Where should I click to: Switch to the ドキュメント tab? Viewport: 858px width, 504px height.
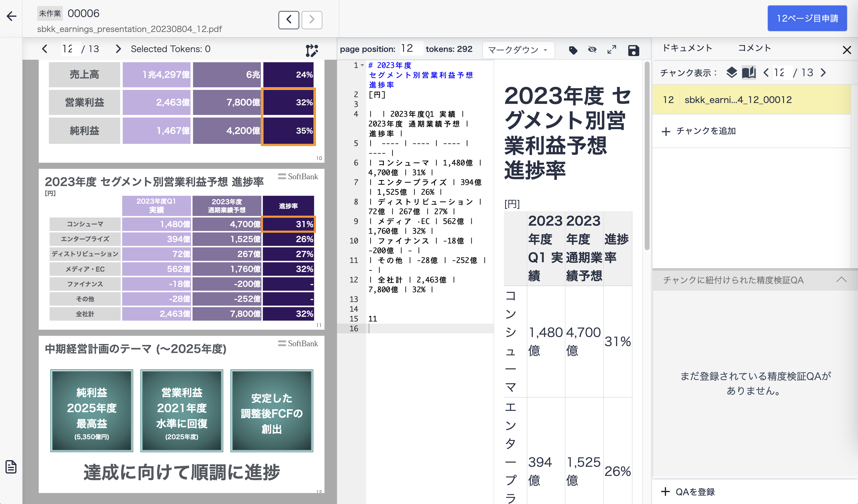687,48
